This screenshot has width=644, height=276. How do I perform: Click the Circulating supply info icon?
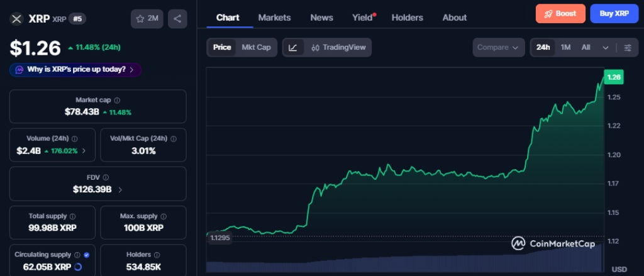77,255
